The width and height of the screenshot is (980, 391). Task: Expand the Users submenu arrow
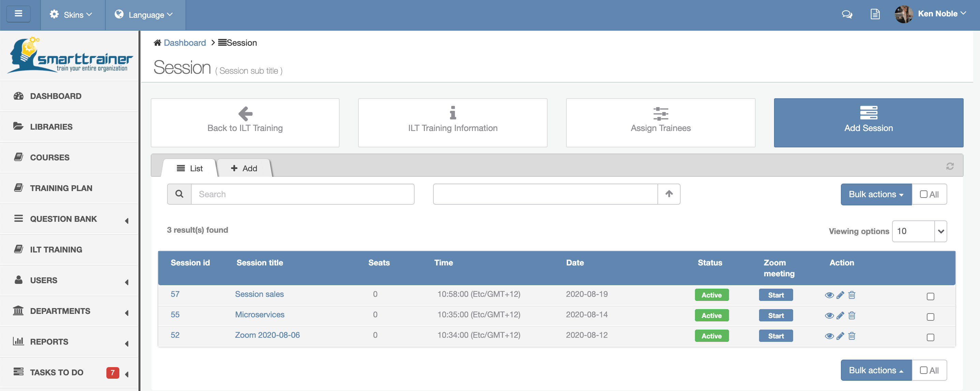point(127,282)
